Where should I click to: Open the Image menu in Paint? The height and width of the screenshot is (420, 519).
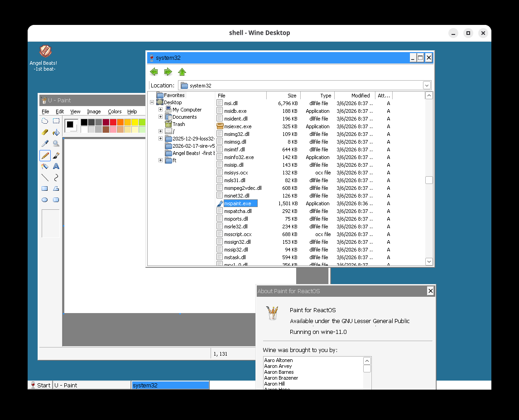94,111
